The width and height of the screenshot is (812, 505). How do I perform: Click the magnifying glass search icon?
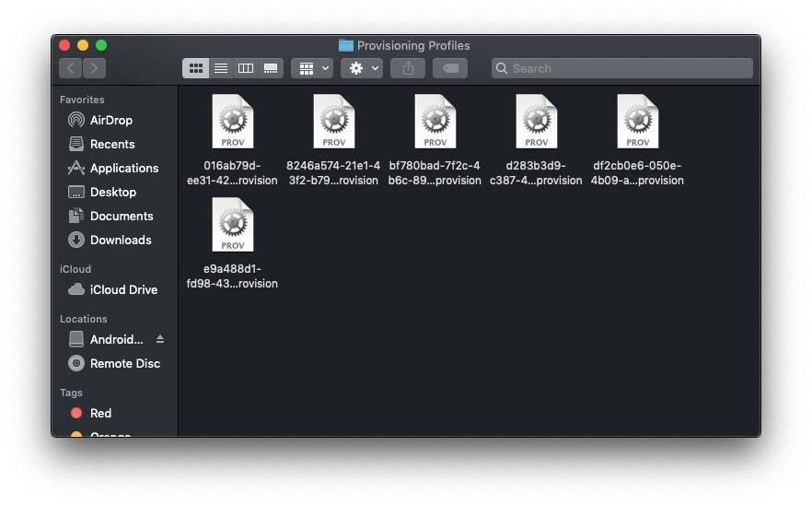(501, 68)
